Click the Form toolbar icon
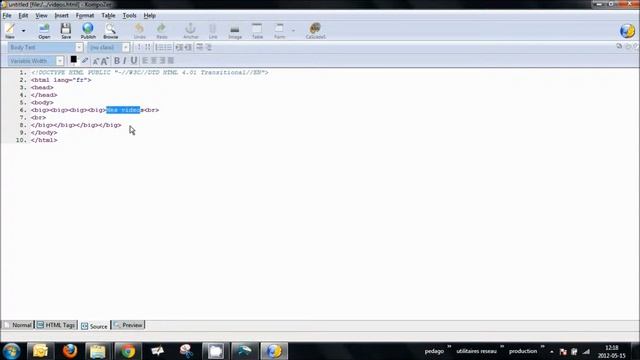Image resolution: width=640 pixels, height=360 pixels. (x=279, y=31)
